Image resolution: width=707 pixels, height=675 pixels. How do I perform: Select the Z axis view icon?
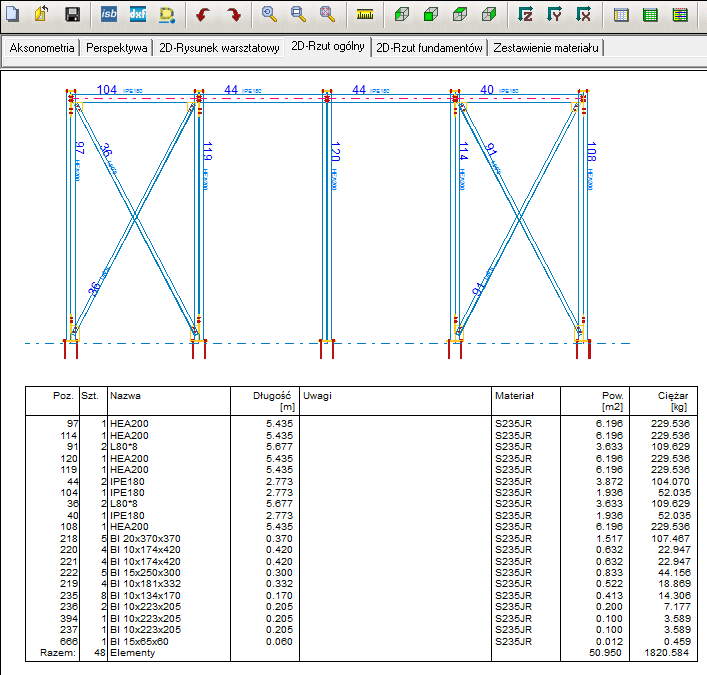coord(526,15)
